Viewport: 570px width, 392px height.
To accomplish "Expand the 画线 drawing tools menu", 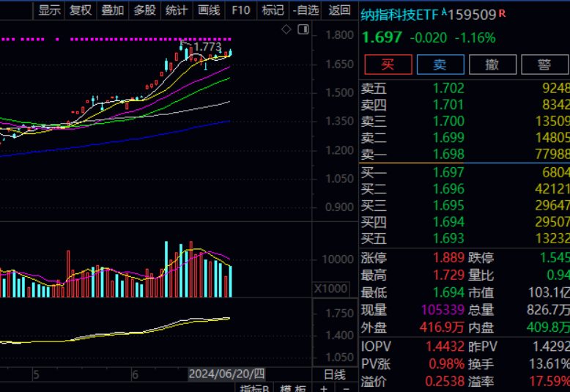I will 208,10.
